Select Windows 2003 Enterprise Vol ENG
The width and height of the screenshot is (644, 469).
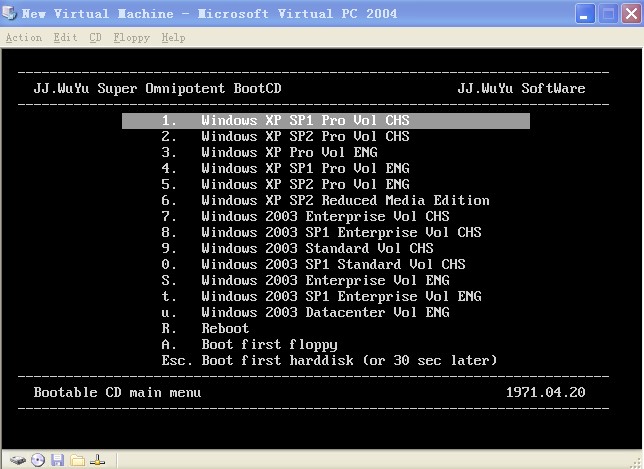305,280
